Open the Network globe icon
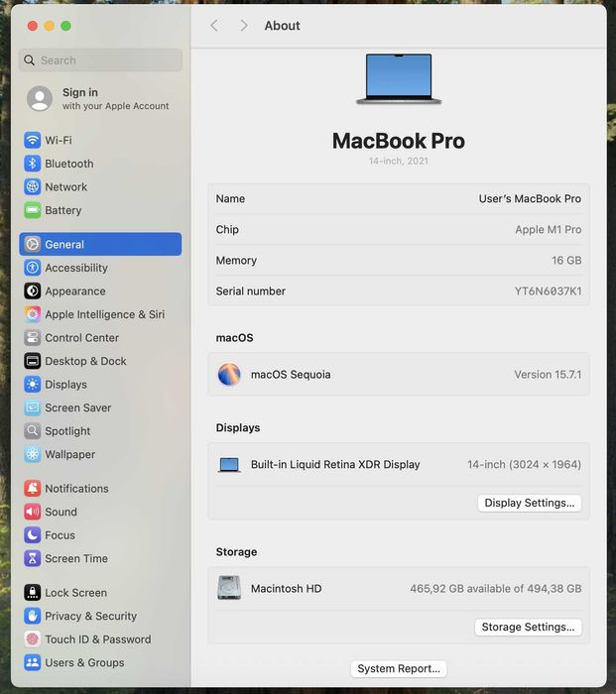The height and width of the screenshot is (694, 616). point(33,186)
